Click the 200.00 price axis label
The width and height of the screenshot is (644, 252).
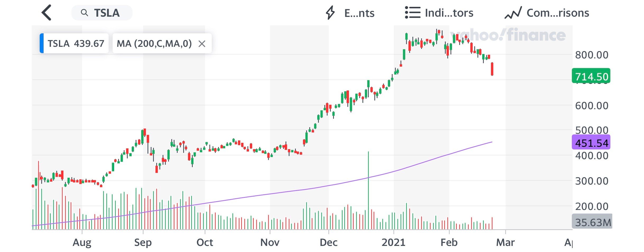coord(592,207)
